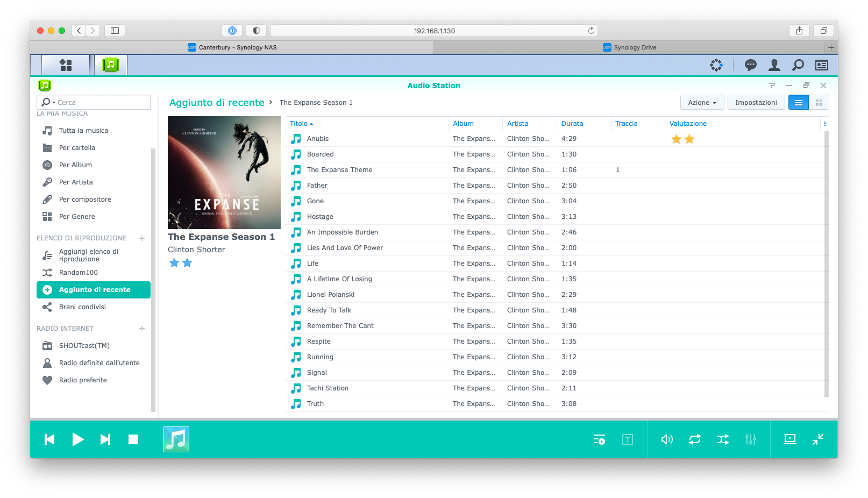Viewport: 868px width, 498px height.
Task: Add an internet radio with plus icon
Action: pos(142,329)
